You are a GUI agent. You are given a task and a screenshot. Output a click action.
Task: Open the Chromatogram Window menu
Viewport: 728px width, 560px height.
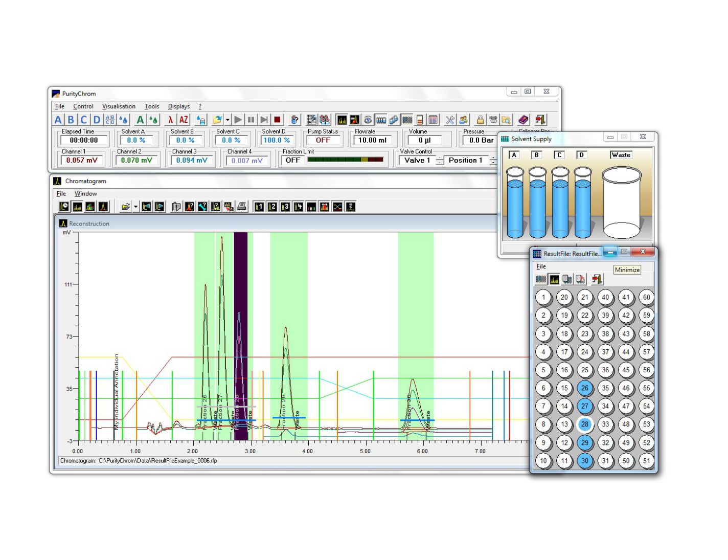coord(85,194)
